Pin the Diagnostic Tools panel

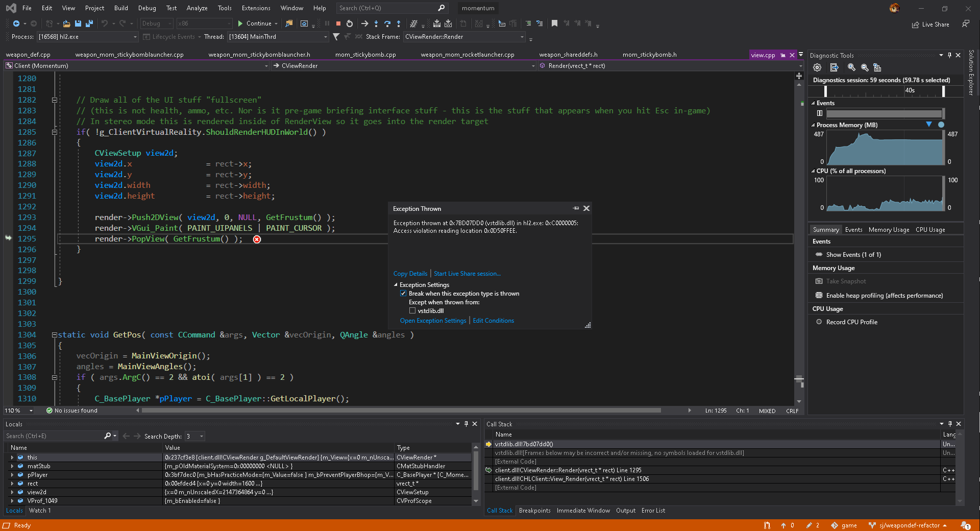tap(949, 55)
